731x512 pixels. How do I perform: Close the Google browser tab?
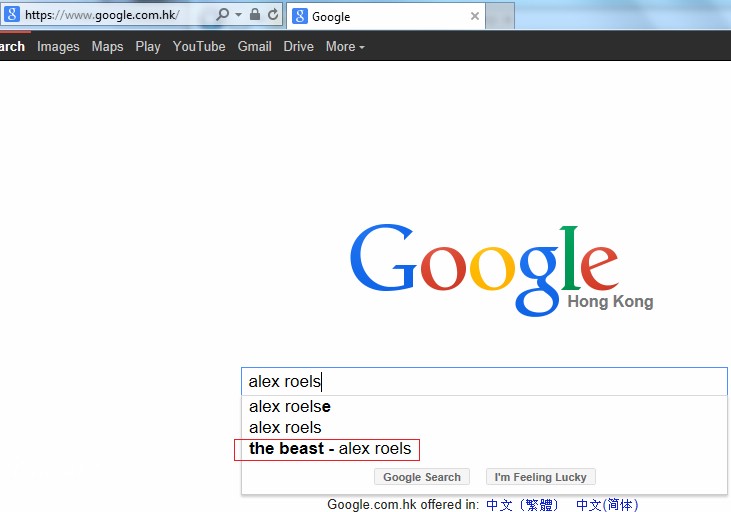(x=475, y=16)
